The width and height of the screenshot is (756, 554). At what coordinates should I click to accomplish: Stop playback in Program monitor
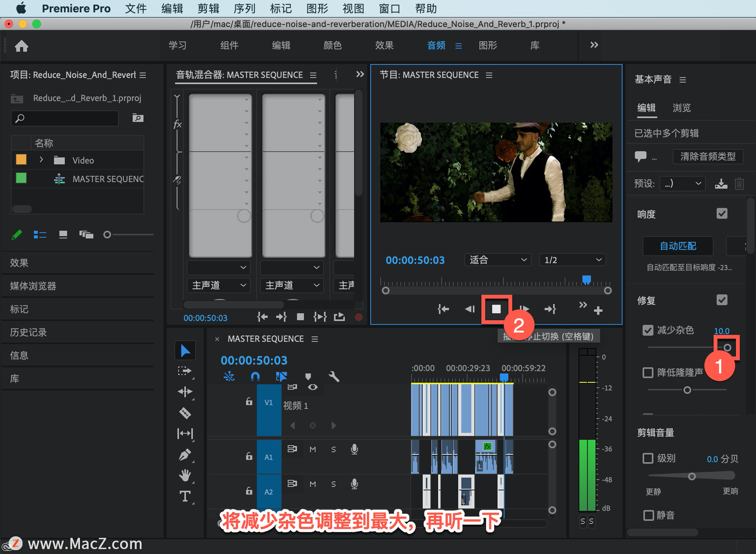click(496, 309)
